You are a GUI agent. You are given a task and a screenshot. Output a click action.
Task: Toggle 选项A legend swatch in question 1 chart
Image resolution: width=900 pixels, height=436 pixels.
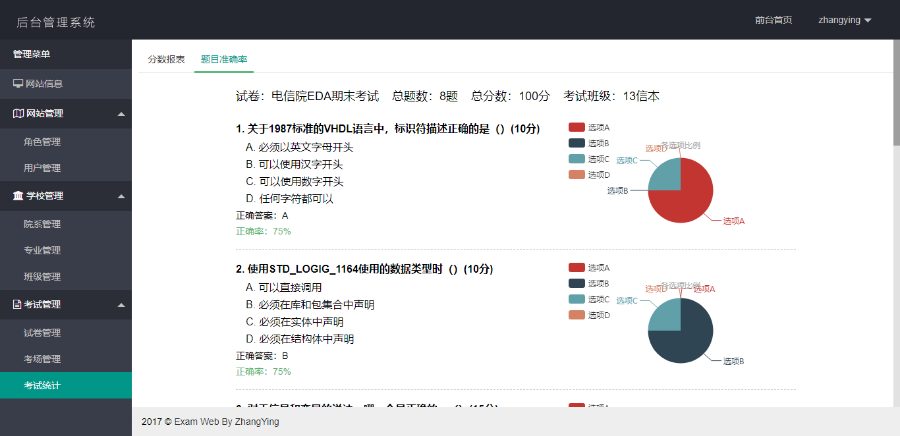point(576,127)
